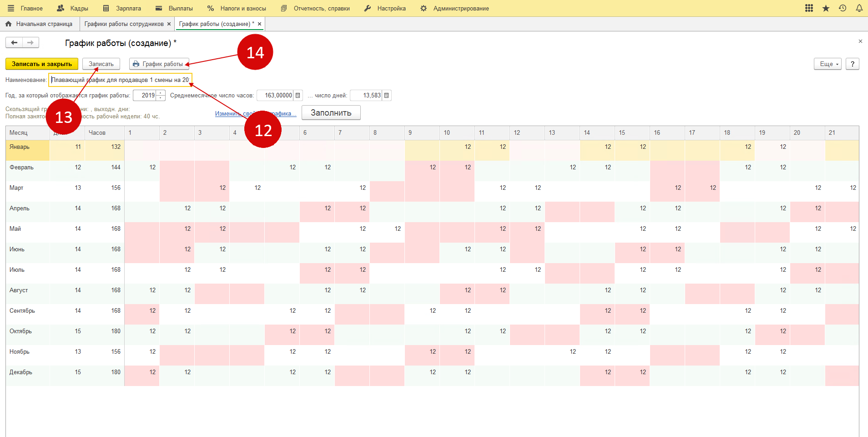This screenshot has width=868, height=437.
Task: Open the functions grid menu icon
Action: tap(809, 8)
